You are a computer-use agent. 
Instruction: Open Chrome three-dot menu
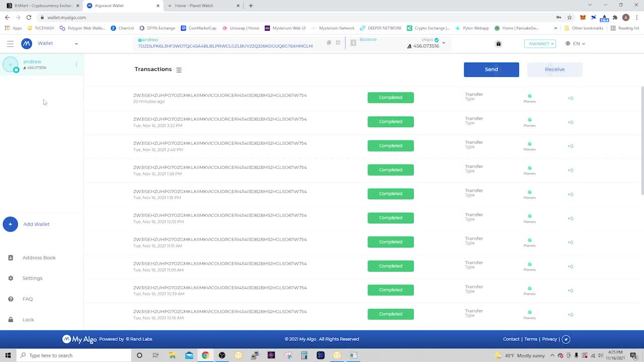pos(636,17)
